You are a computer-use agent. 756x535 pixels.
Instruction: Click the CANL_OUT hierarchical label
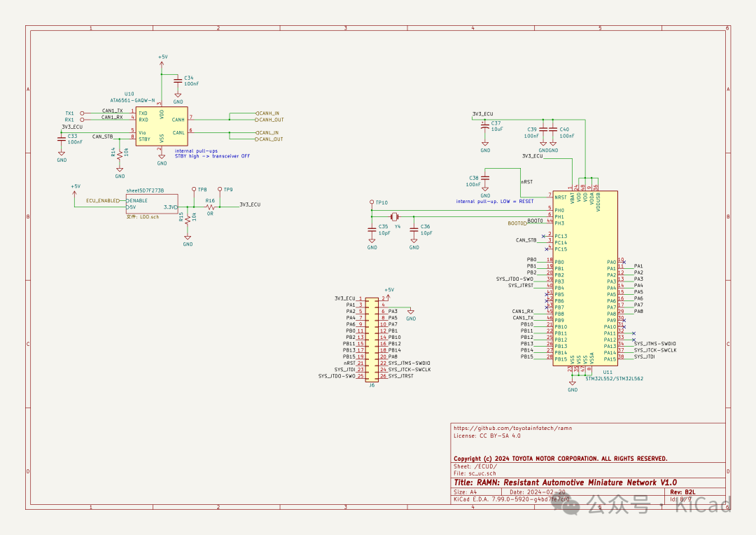coord(269,139)
